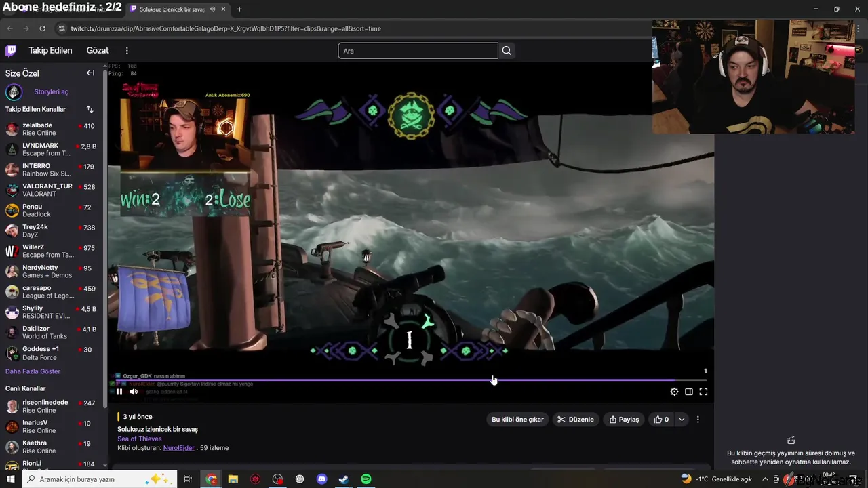868x488 pixels.
Task: Open the Goddess +1 channel avatar
Action: pyautogui.click(x=12, y=353)
